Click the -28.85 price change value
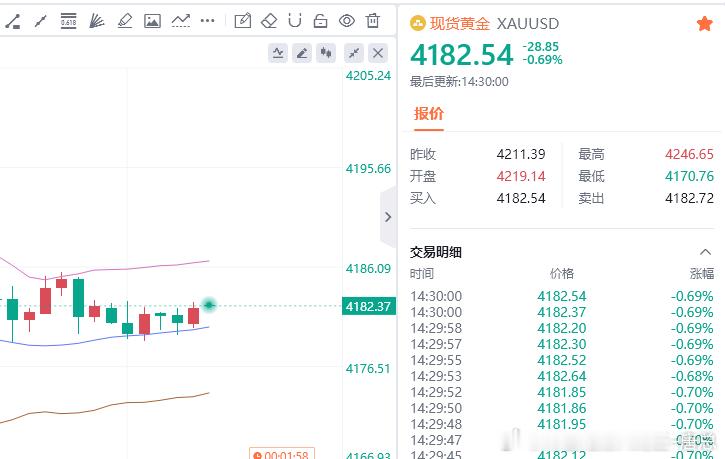Viewport: 725px width, 459px height. click(541, 47)
